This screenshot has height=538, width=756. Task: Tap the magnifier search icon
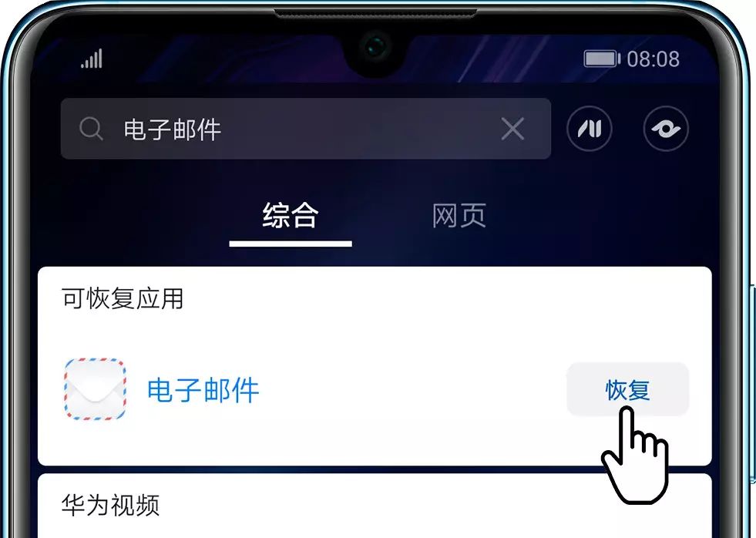tap(91, 129)
